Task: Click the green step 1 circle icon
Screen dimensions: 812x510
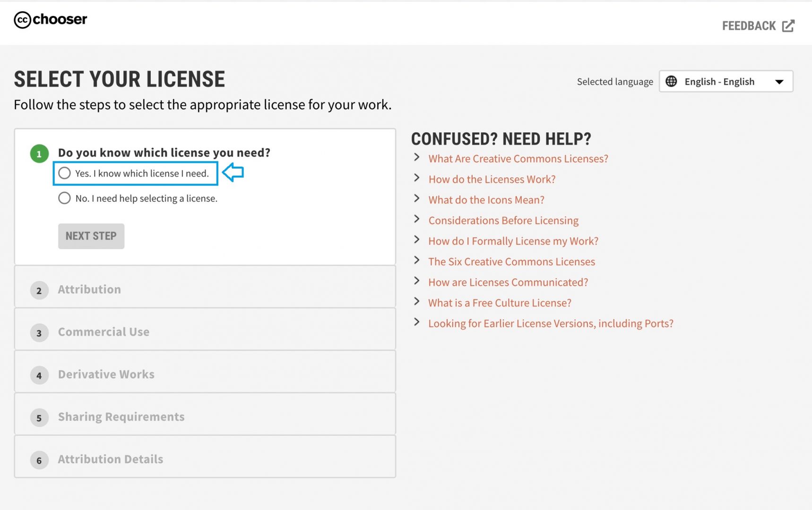Action: coord(39,153)
